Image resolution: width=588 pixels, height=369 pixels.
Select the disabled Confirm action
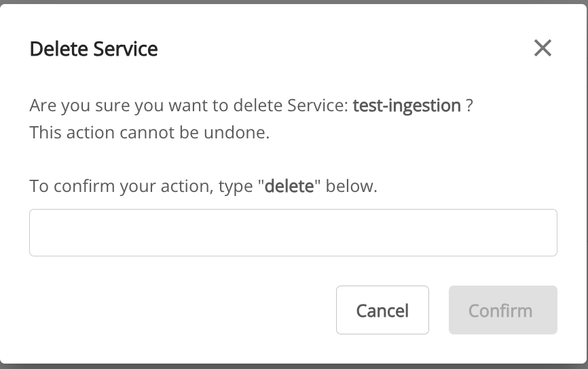point(503,310)
